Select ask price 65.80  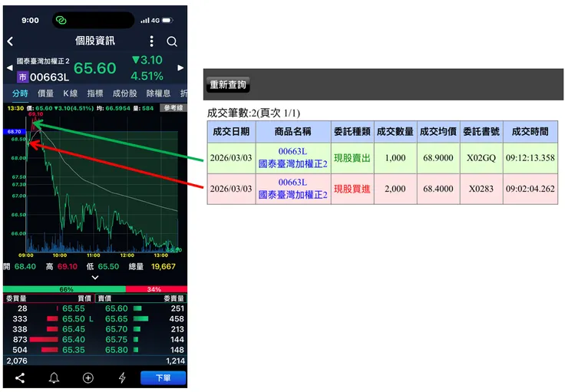click(116, 350)
